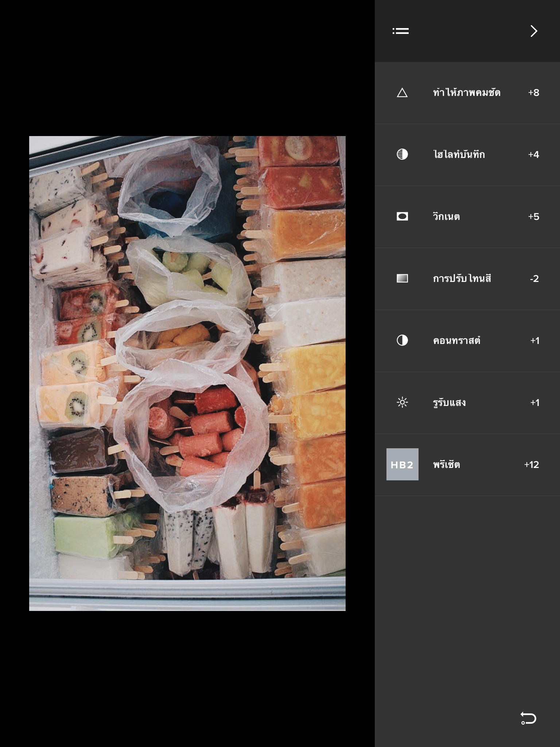Open the ไฮไลท์บันทึก adjustment row
Screen dimensions: 560x747
tap(467, 155)
